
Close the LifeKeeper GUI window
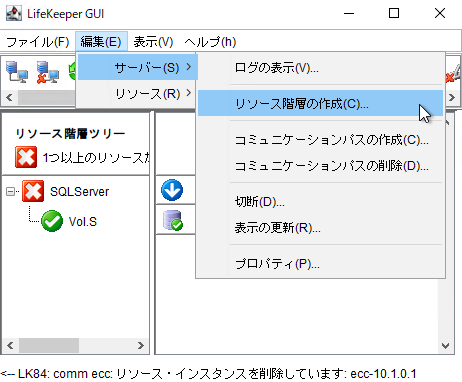[x=440, y=13]
